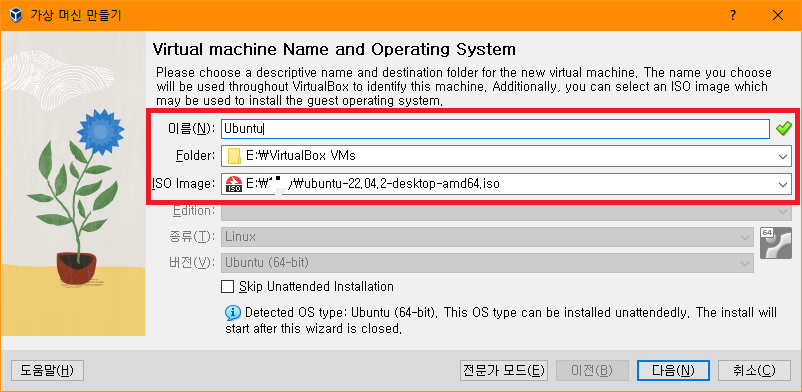Enable Skip Unattended Installation checkbox
This screenshot has width=802, height=392.
(x=227, y=286)
